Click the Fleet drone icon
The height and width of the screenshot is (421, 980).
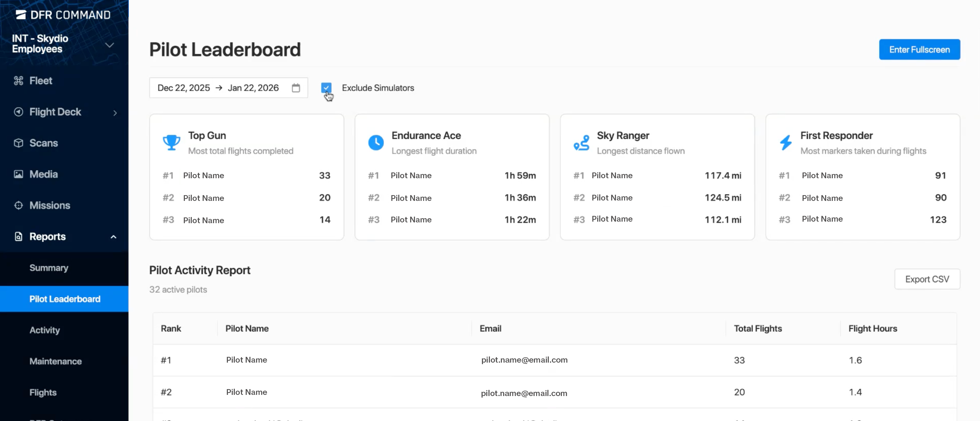18,81
